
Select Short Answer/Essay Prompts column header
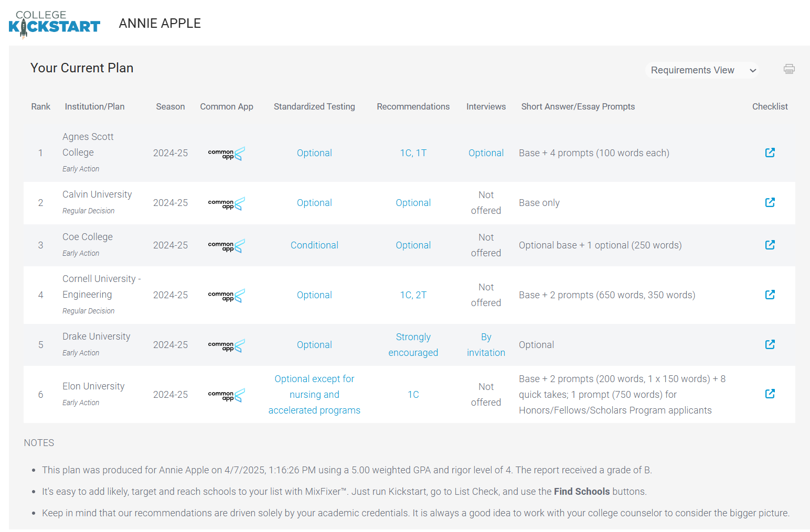578,106
